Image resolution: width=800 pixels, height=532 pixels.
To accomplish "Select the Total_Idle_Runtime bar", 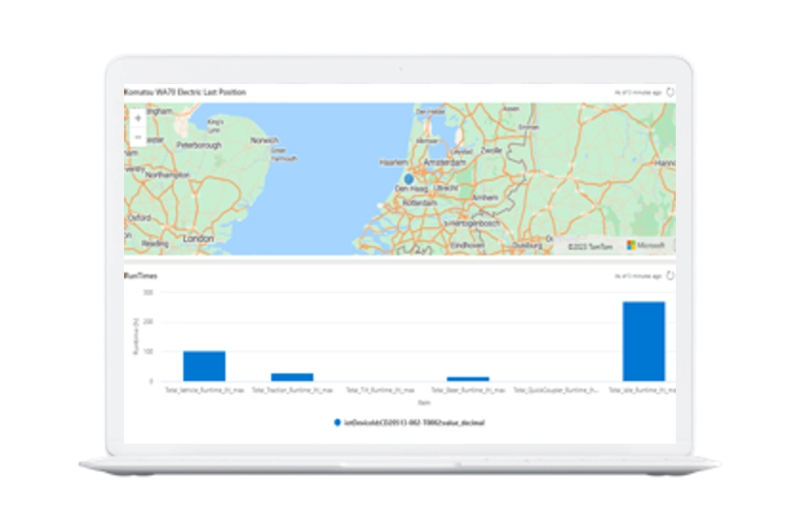I will pyautogui.click(x=644, y=341).
